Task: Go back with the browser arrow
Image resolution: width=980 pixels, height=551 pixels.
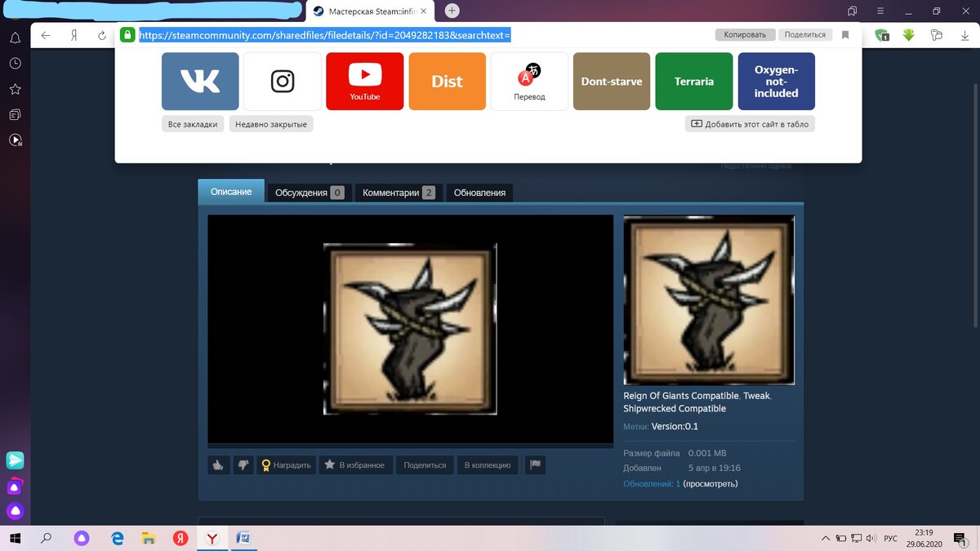Action: pyautogui.click(x=46, y=35)
